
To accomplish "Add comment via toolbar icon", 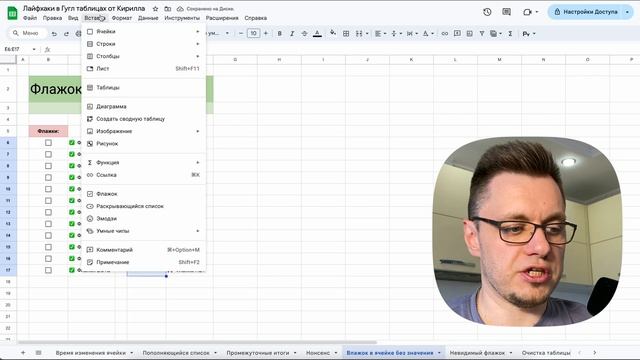I will (457, 33).
